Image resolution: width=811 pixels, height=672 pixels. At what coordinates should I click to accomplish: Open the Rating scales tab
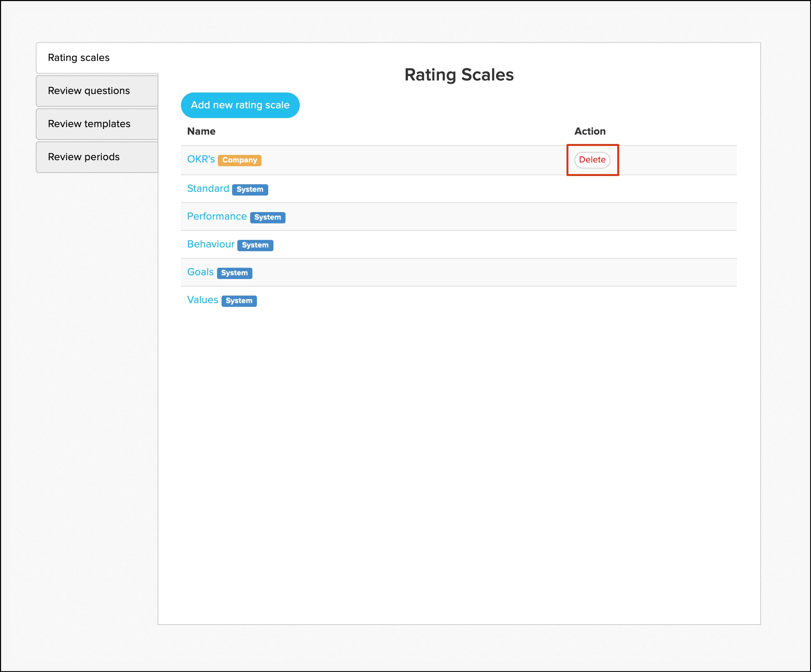coord(79,58)
